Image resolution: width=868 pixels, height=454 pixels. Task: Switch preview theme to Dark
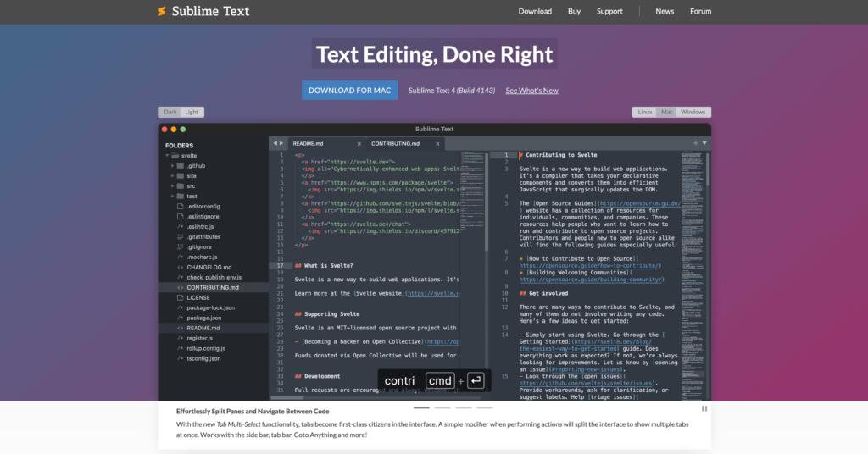tap(170, 112)
